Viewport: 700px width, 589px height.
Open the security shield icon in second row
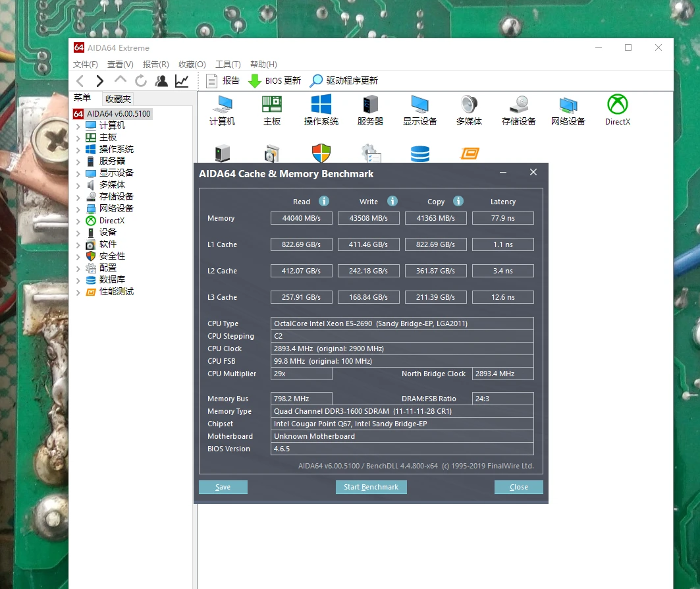[321, 153]
